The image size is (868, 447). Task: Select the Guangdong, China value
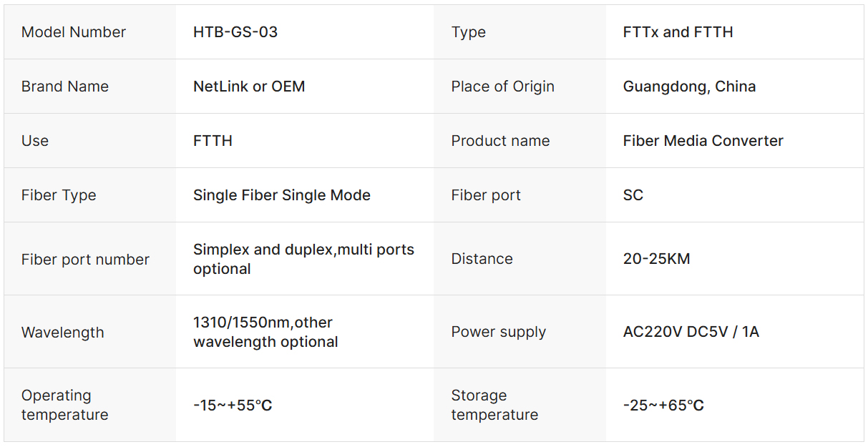[x=689, y=87]
